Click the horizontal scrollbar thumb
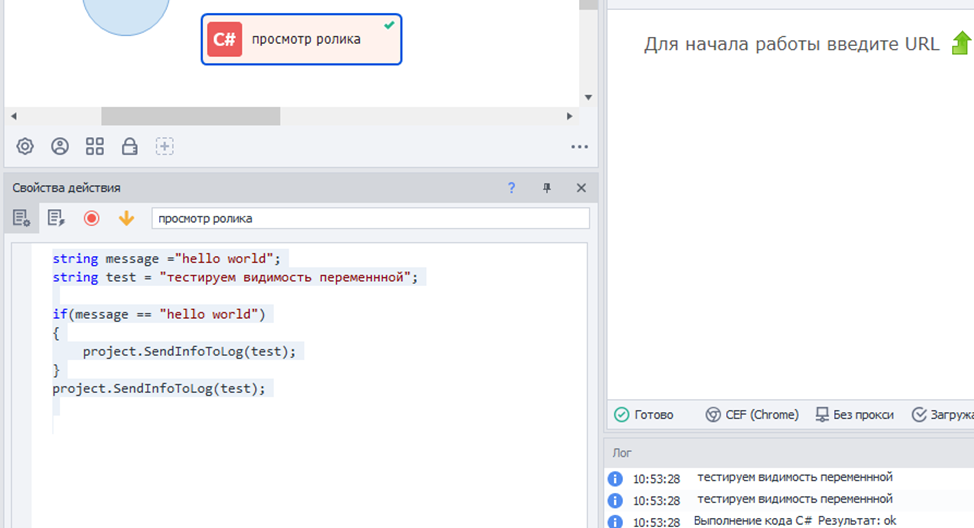This screenshot has height=528, width=974. point(191,116)
